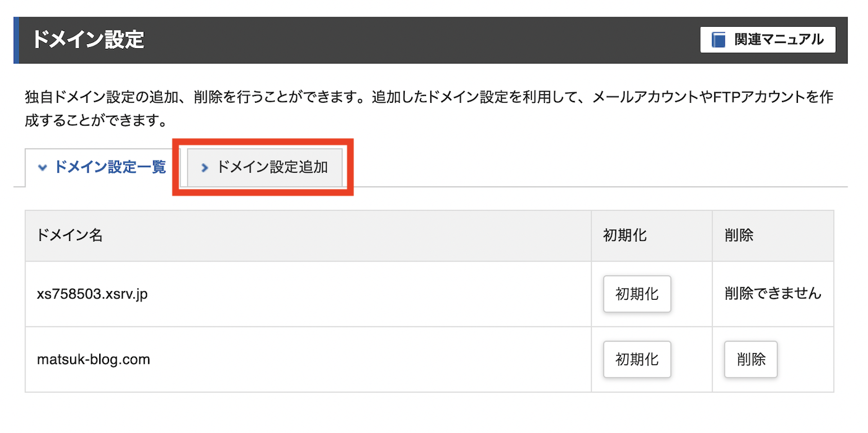Select the matsuk-blog.com domain name cell
868x433 pixels.
click(x=94, y=359)
